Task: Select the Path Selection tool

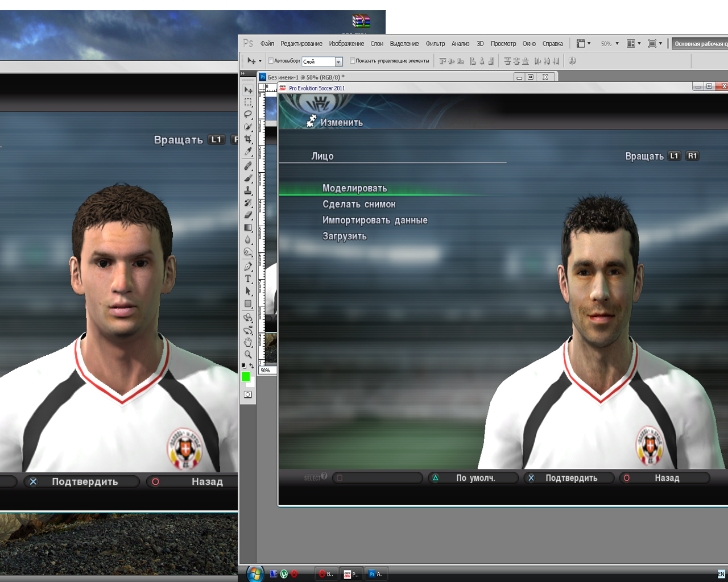Action: (x=248, y=292)
